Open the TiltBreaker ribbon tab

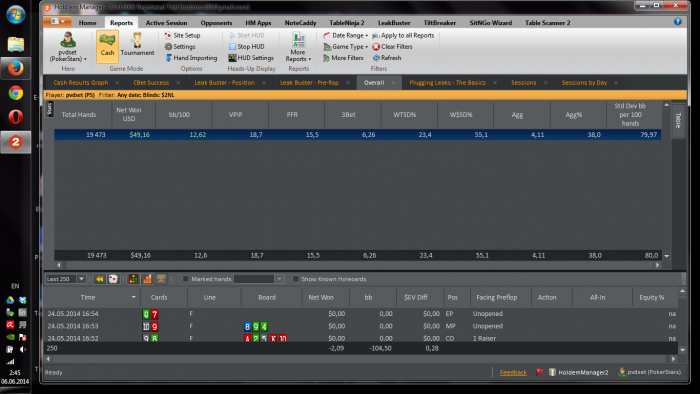click(x=440, y=23)
